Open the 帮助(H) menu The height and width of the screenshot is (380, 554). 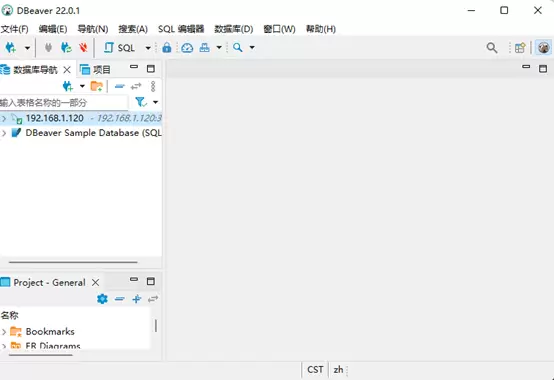pos(321,29)
